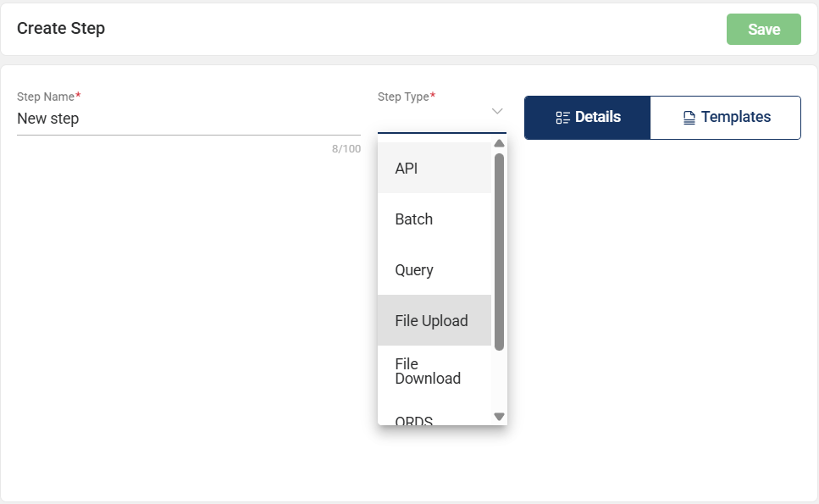Click the 8/100 character counter
Viewport: 819px width, 504px height.
(x=346, y=149)
